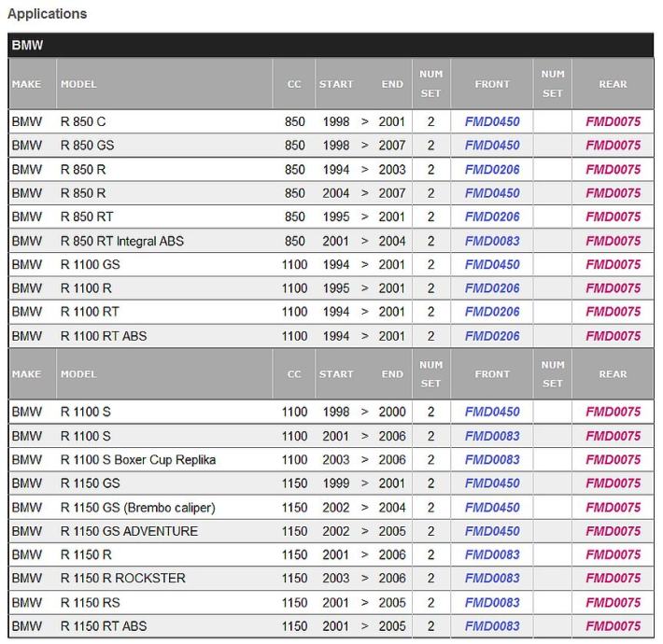Click the Applications heading

pos(47,14)
